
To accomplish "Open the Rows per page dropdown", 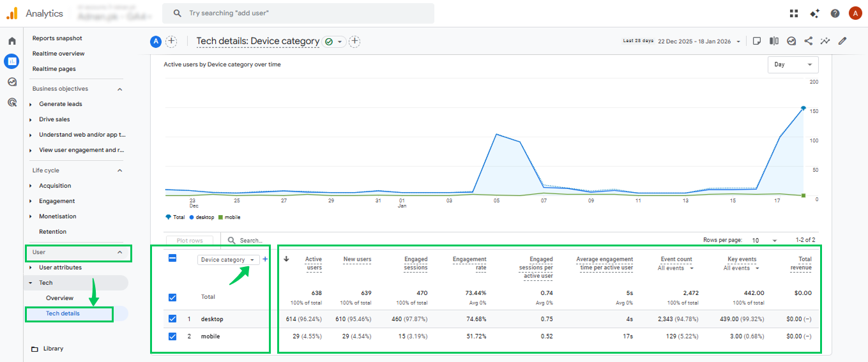I will (x=765, y=241).
